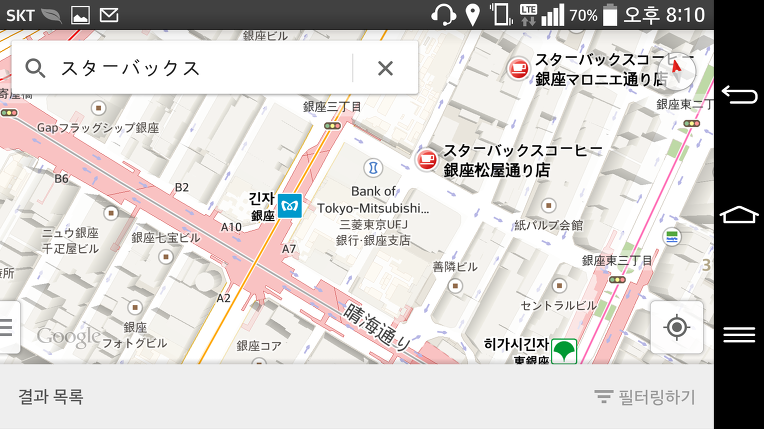Tap the セントラルビル place marker
Screen dimensions: 764x429
pyautogui.click(x=559, y=285)
